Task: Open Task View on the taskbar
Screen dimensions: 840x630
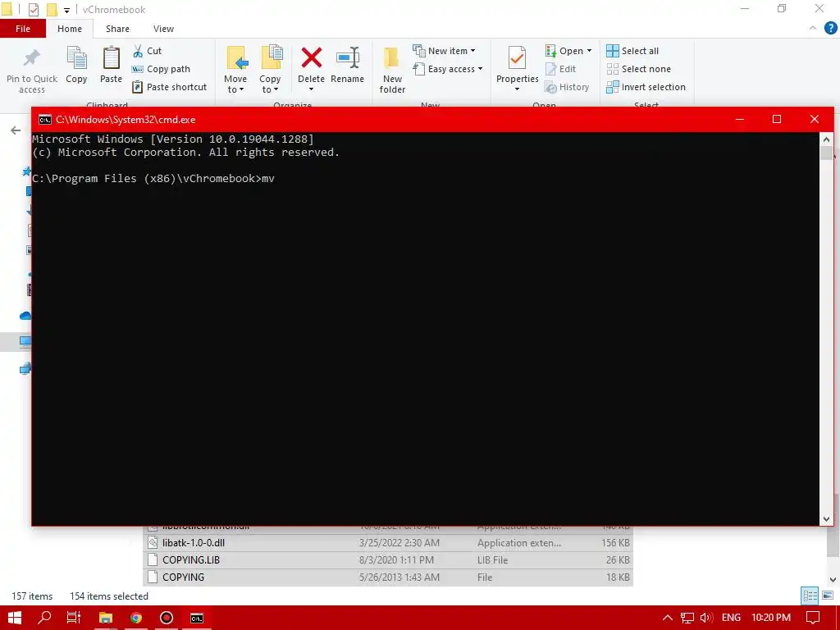Action: point(74,618)
